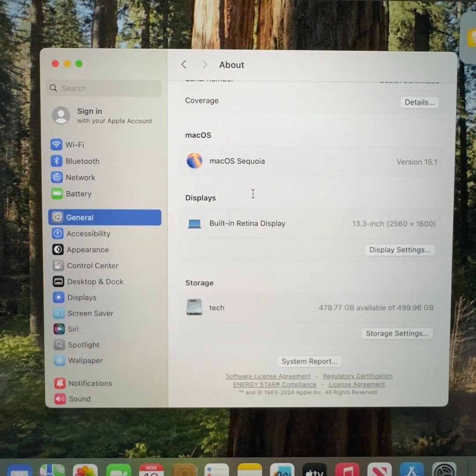Click the back navigation chevron
The height and width of the screenshot is (476, 476).
click(x=184, y=64)
